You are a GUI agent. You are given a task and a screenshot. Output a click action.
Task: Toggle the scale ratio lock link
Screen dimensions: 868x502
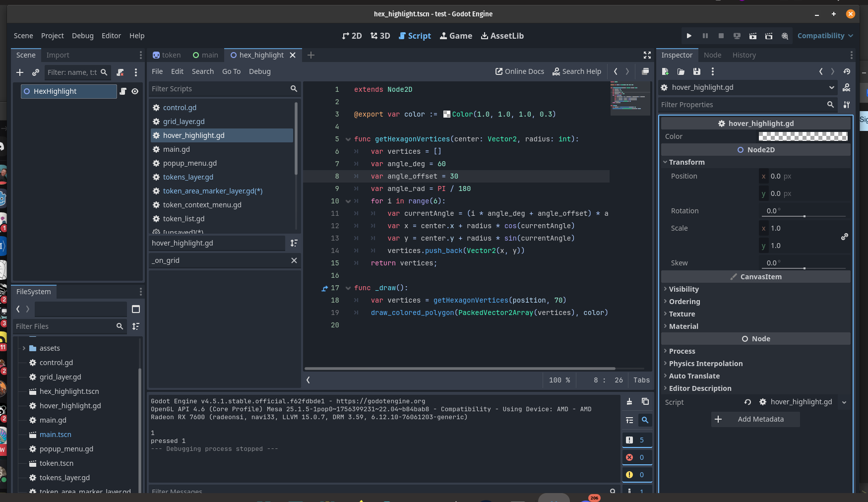844,237
